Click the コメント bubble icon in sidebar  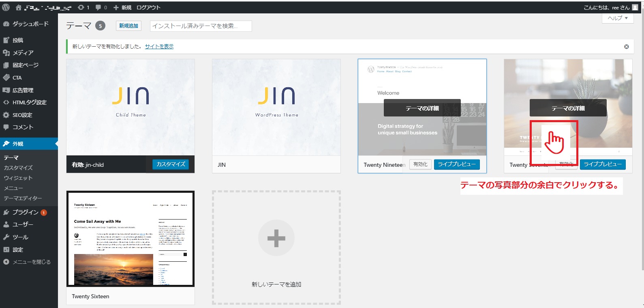[6, 127]
